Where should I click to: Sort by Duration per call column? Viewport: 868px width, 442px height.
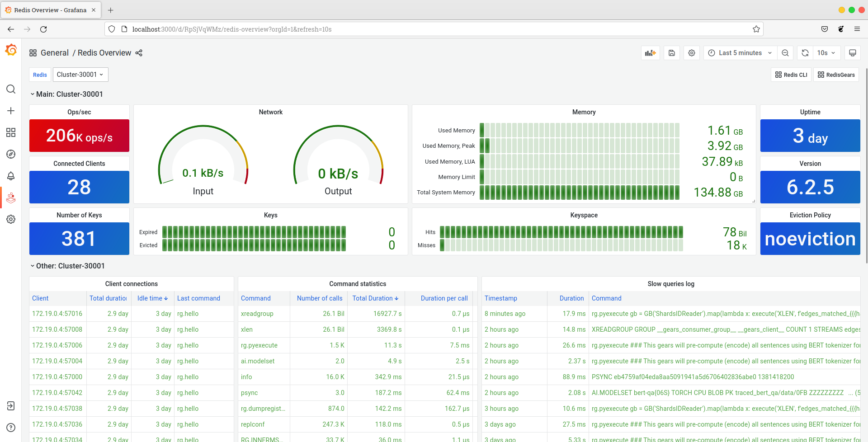[444, 298]
